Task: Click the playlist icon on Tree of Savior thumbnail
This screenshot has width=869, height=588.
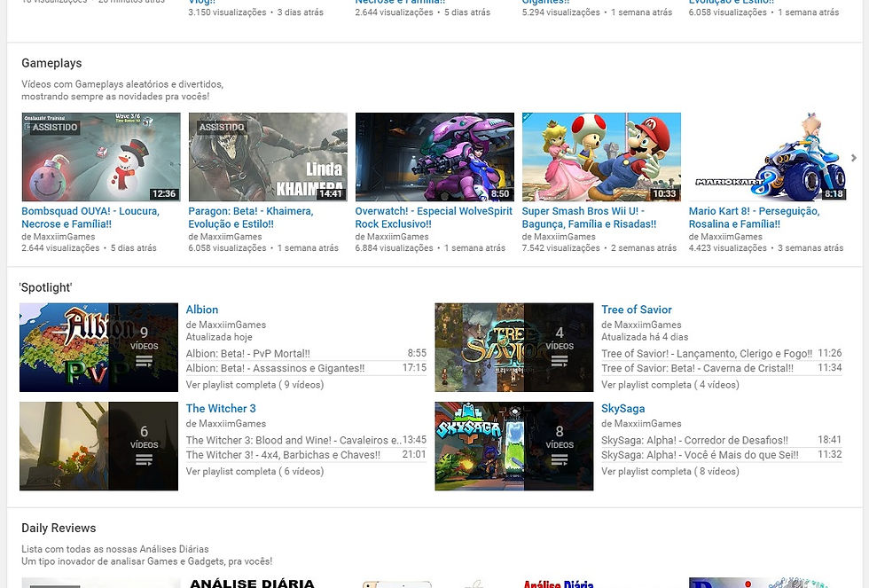Action: coord(560,361)
